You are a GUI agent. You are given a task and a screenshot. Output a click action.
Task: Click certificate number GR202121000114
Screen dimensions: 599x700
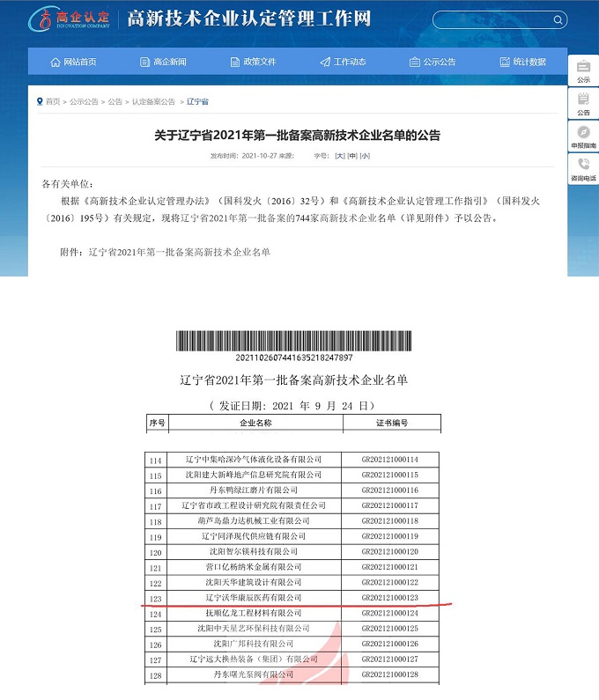[390, 460]
